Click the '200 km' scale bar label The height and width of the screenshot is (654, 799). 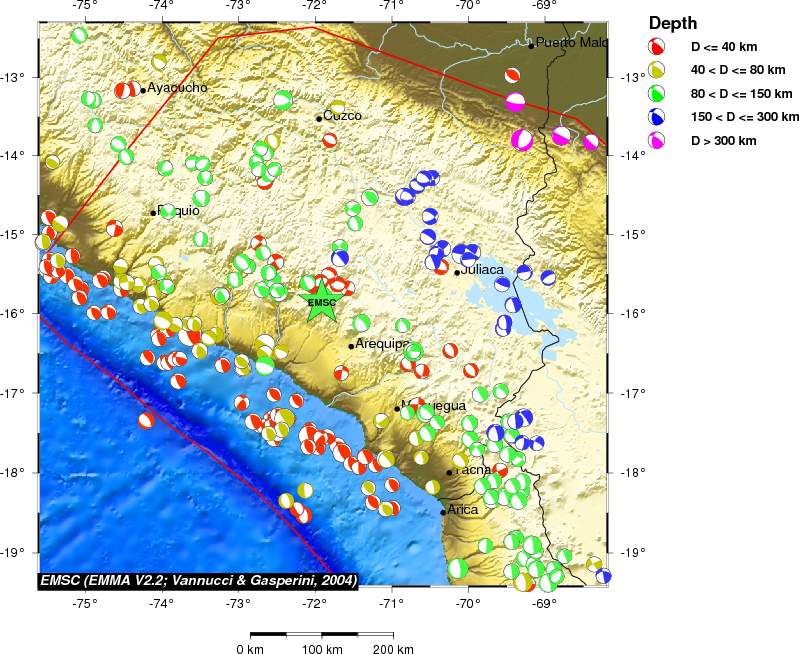coord(393,649)
